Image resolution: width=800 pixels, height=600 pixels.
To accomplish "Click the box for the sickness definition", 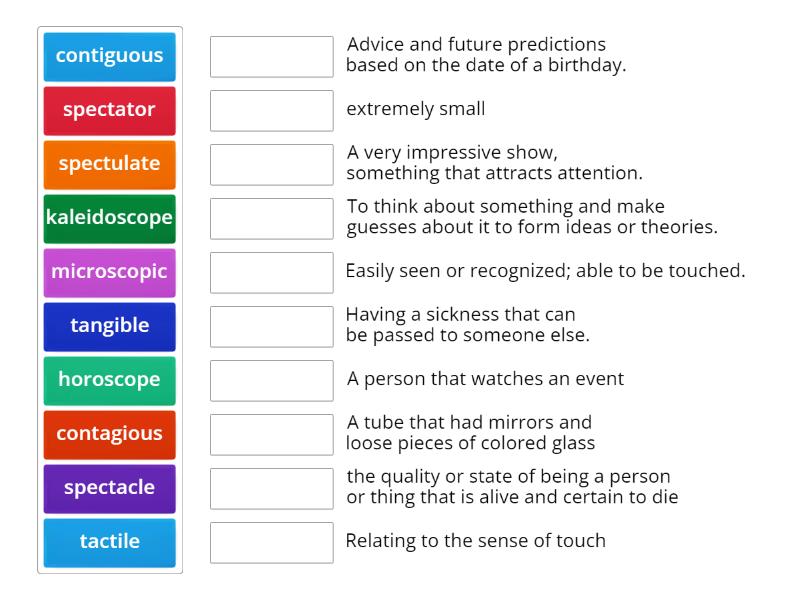I will pyautogui.click(x=272, y=327).
